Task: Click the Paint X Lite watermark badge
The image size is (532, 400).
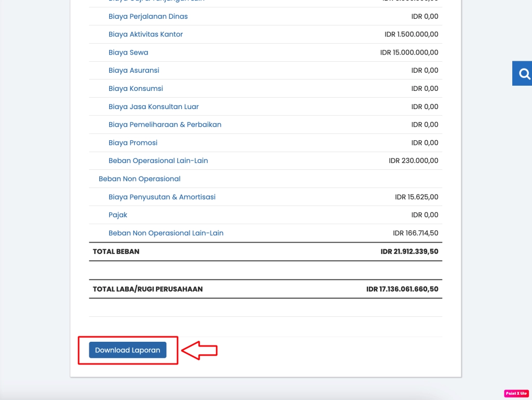Action: [x=516, y=393]
